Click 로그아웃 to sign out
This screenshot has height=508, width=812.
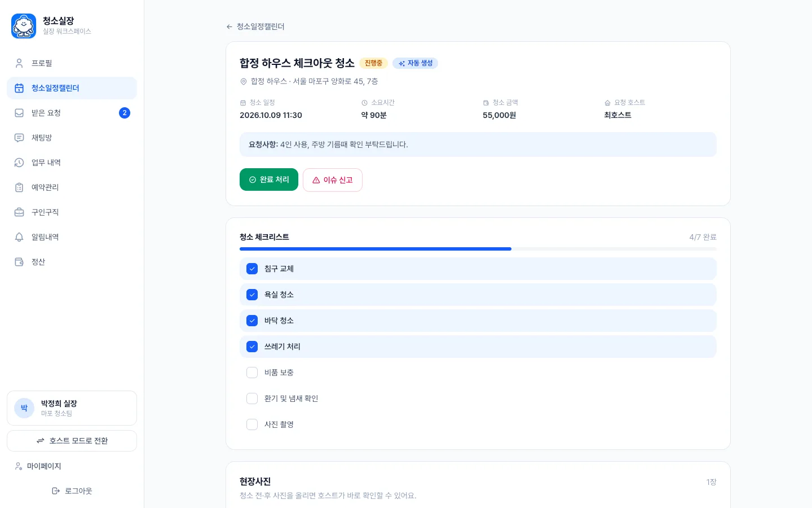coord(72,491)
